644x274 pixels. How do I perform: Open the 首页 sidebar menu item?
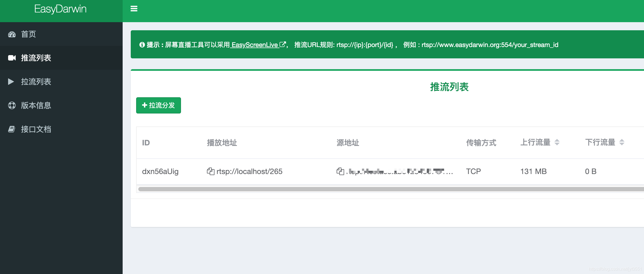(x=29, y=34)
